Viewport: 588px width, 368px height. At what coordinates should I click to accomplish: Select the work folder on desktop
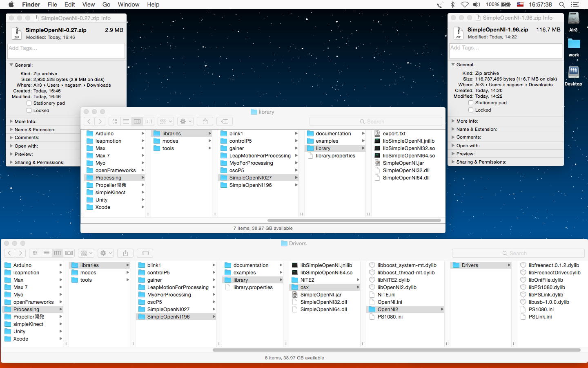pyautogui.click(x=574, y=48)
